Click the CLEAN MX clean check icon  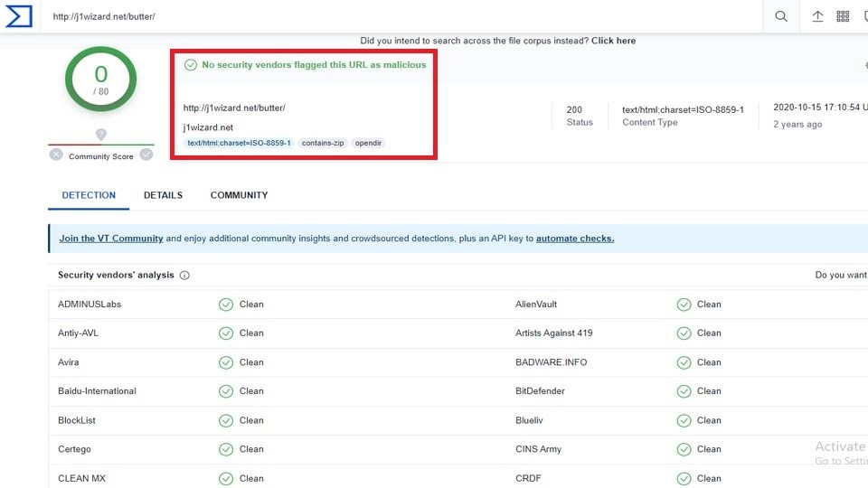(226, 479)
